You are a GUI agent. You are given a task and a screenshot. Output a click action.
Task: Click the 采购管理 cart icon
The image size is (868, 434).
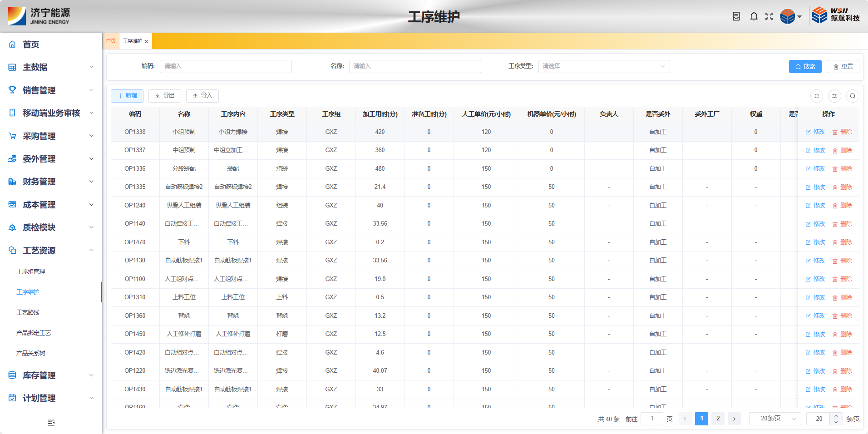(12, 136)
